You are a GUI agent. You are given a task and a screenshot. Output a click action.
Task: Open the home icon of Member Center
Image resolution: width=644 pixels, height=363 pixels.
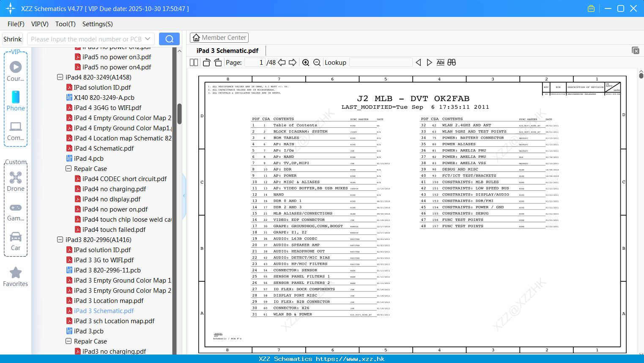[x=196, y=38]
